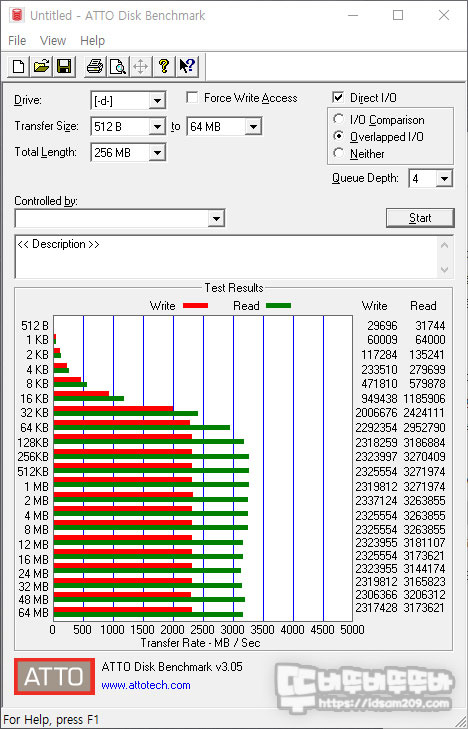Click the Start benchmark button
The image size is (468, 729).
[420, 218]
